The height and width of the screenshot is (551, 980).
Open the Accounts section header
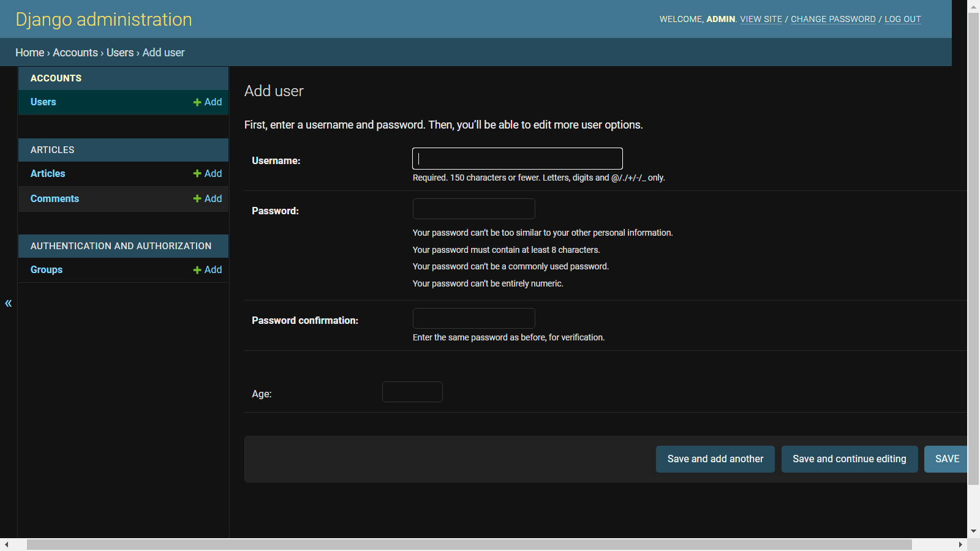pyautogui.click(x=56, y=78)
